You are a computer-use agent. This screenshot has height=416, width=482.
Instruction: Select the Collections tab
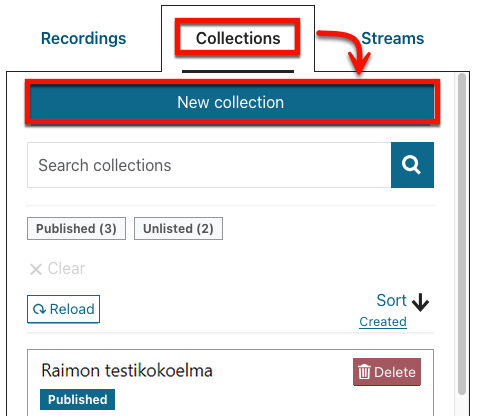pos(238,38)
